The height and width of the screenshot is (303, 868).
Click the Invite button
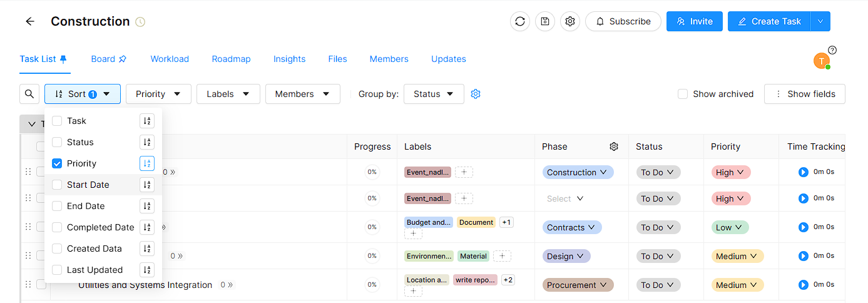pyautogui.click(x=695, y=21)
